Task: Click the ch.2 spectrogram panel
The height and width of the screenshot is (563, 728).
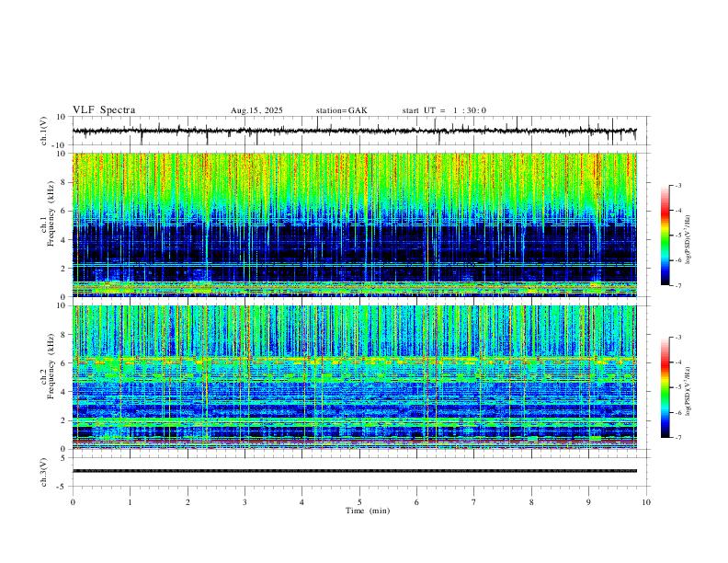Action: [355, 377]
